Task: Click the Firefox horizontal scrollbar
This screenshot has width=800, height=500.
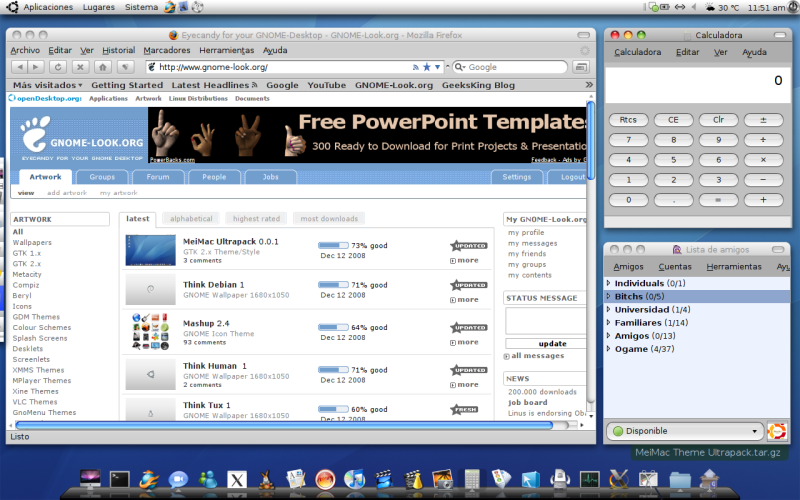Action: click(x=284, y=424)
